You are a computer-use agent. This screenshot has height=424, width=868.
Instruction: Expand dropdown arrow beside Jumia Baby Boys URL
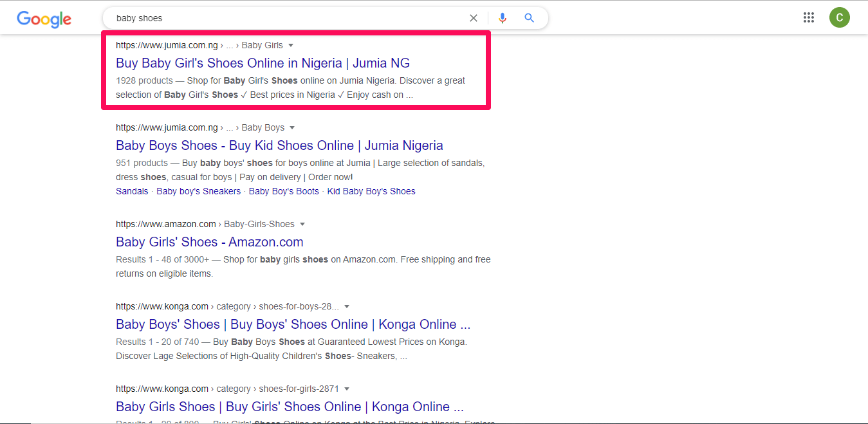[x=292, y=127]
